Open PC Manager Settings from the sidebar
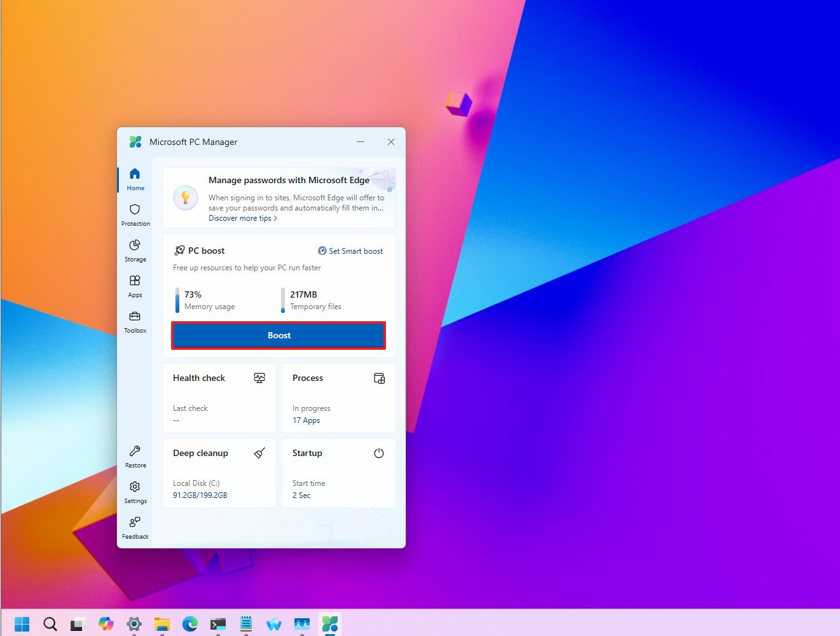840x636 pixels. [135, 492]
